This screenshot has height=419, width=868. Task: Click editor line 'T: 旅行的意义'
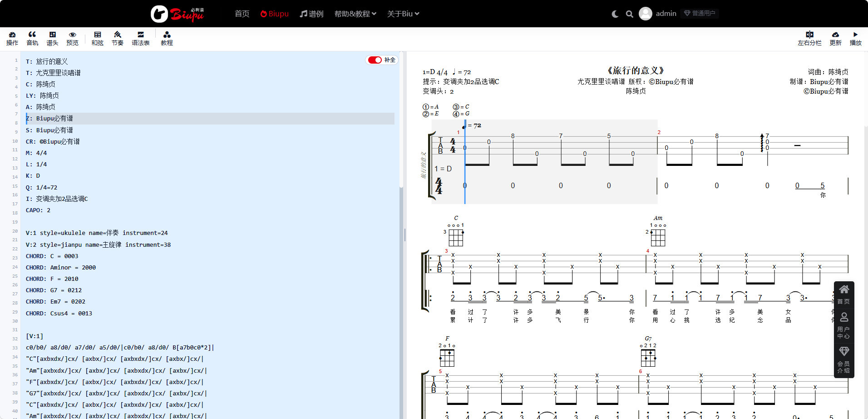pos(47,61)
